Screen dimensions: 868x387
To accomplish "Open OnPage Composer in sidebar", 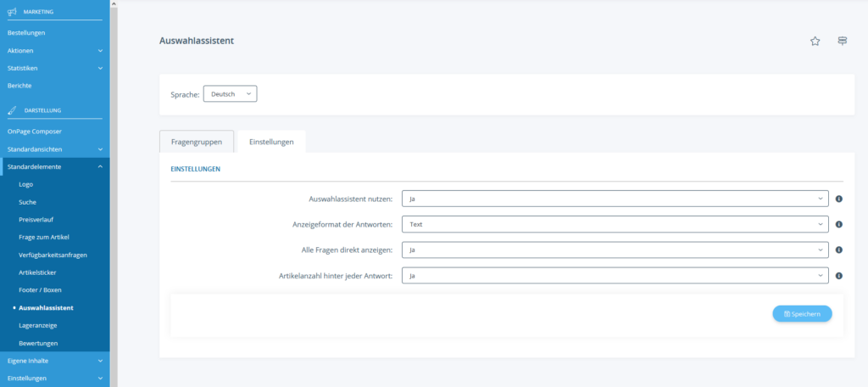I will click(35, 132).
